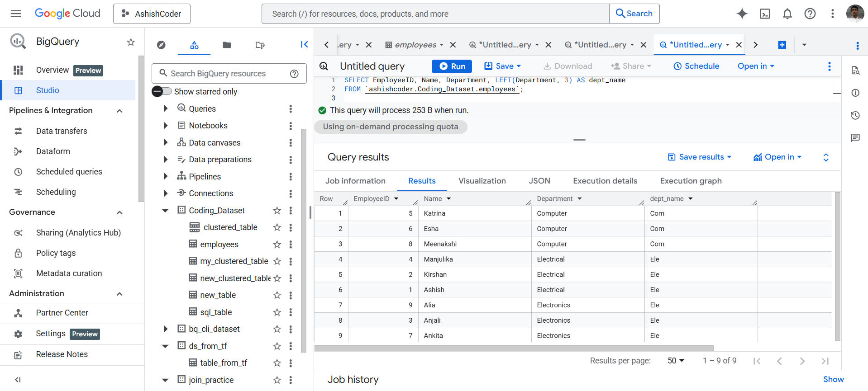The width and height of the screenshot is (868, 391).
Task: Open Gemini AI assistant sparkle icon
Action: [x=742, y=14]
